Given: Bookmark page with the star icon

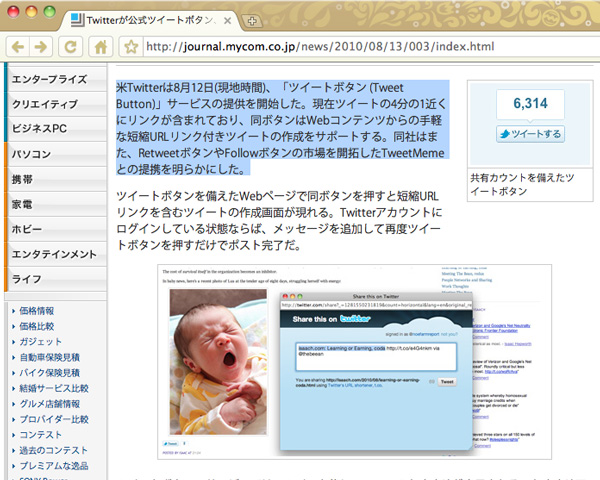Looking at the screenshot, I should point(131,47).
